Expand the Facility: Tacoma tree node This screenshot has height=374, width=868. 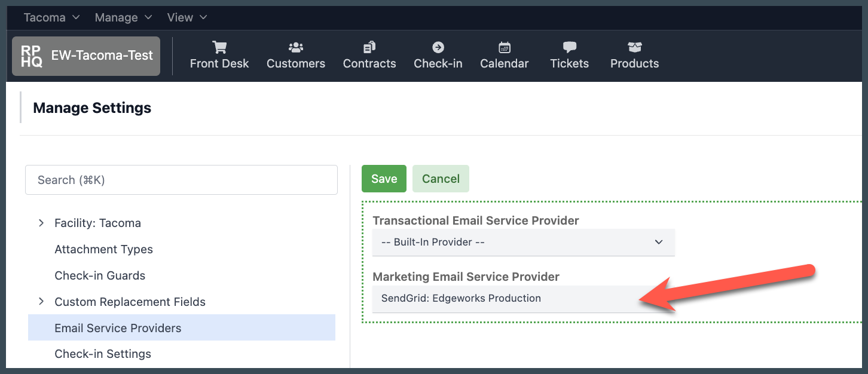coord(41,223)
